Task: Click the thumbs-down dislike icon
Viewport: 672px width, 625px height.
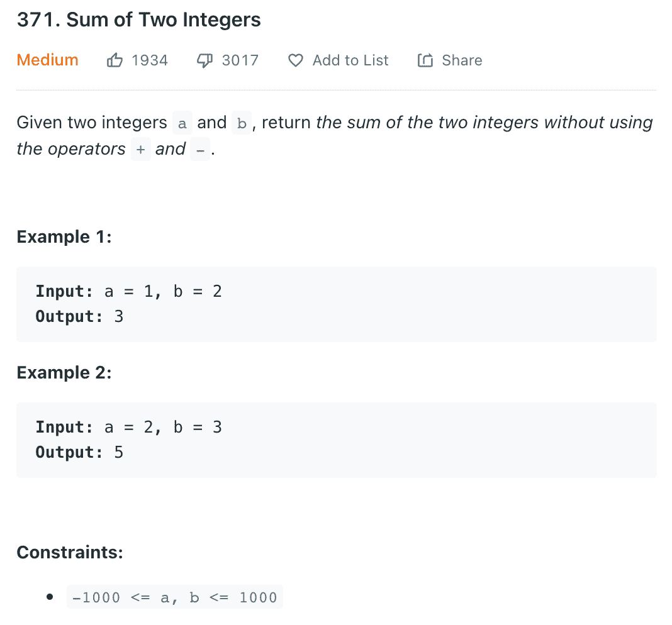Action: pos(204,60)
